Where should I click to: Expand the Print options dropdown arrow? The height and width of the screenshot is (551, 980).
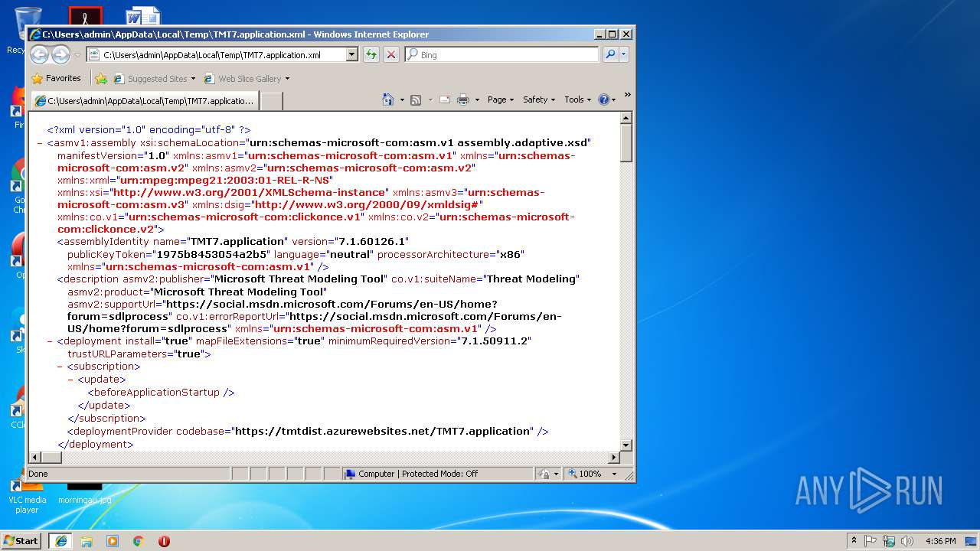(x=477, y=99)
